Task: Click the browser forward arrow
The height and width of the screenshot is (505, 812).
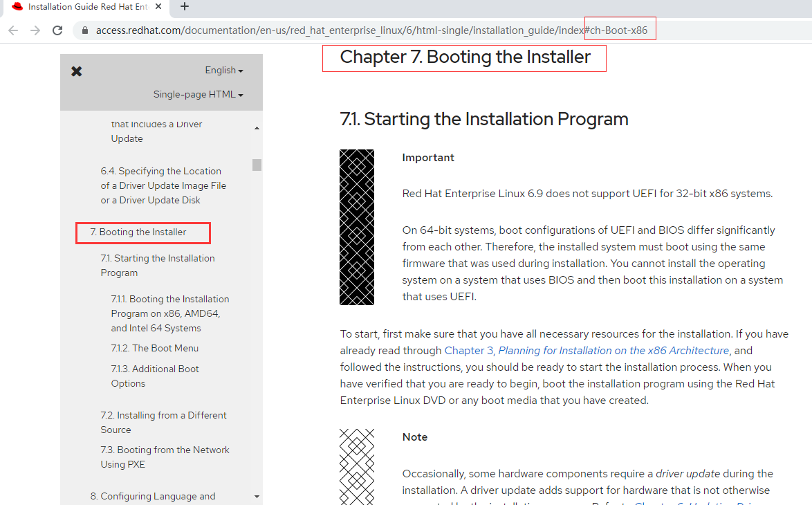Action: pyautogui.click(x=35, y=30)
